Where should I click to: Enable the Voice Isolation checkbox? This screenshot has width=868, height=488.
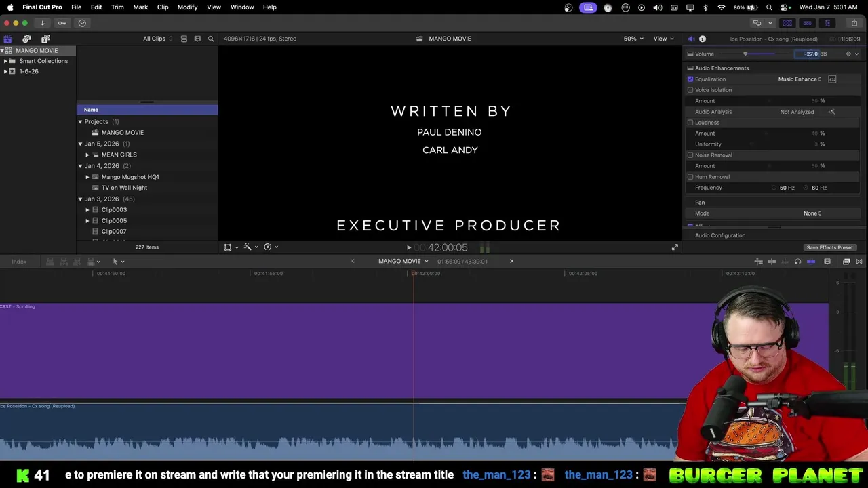click(690, 90)
